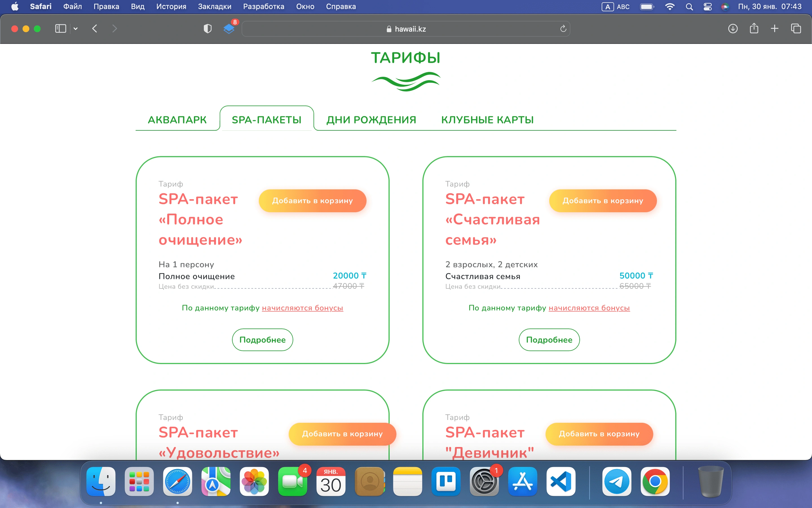
Task: Open the Apple menu
Action: 15,7
